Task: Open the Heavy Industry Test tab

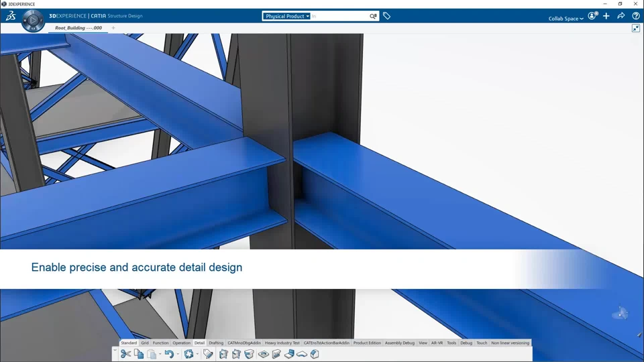Action: 282,343
